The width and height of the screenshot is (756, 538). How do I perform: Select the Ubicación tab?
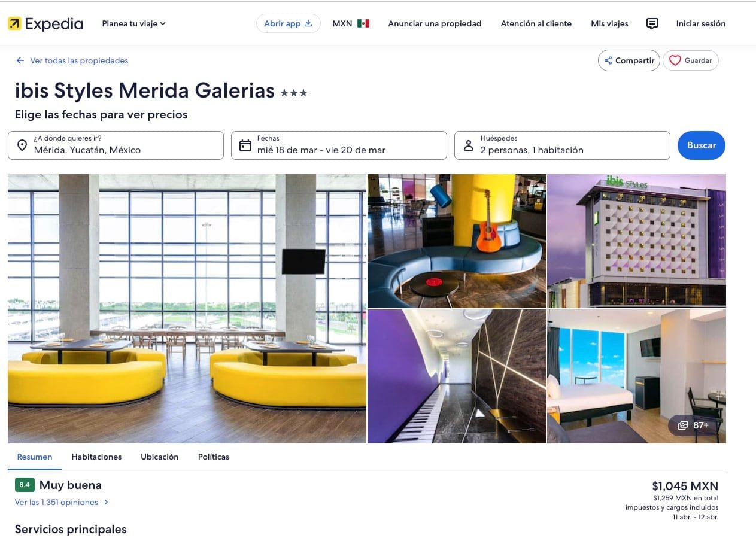pyautogui.click(x=160, y=457)
